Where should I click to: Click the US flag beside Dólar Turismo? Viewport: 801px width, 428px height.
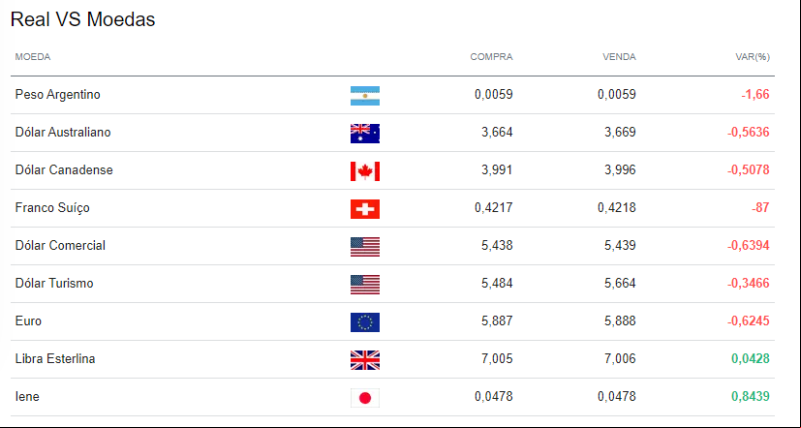365,284
